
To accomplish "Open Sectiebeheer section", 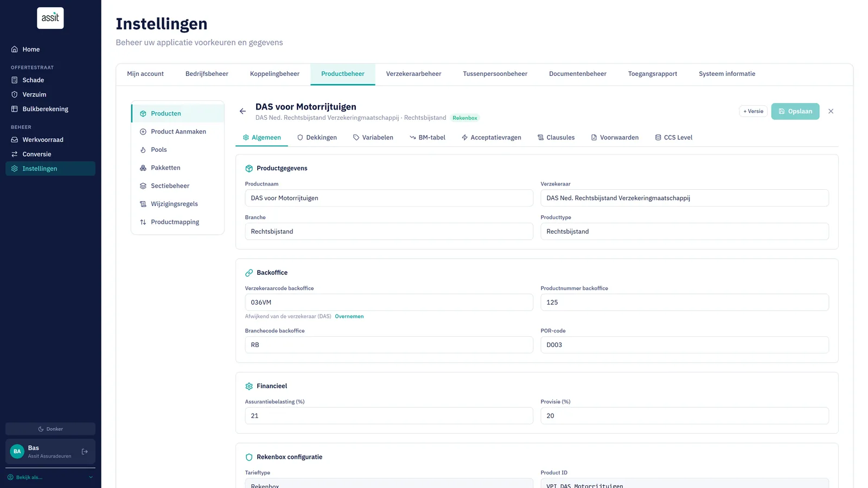I will (177, 186).
